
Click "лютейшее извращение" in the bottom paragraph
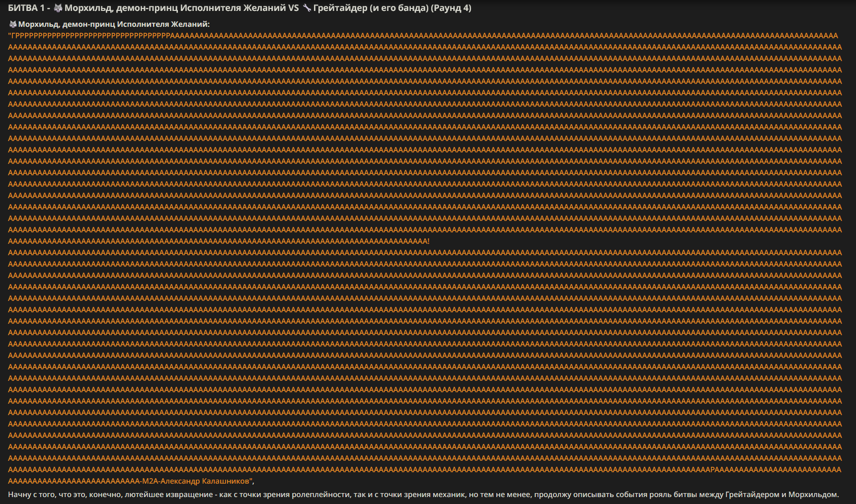click(168, 495)
